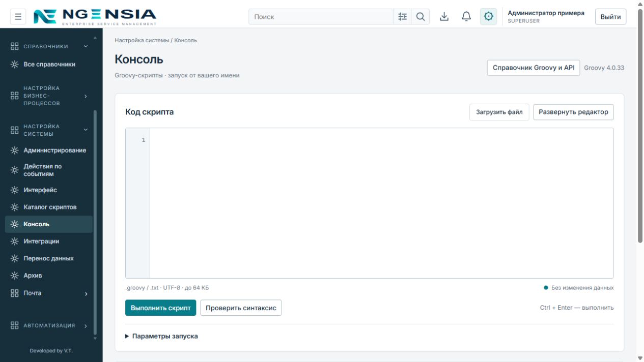
Task: Open the search filter settings icon
Action: tap(402, 17)
